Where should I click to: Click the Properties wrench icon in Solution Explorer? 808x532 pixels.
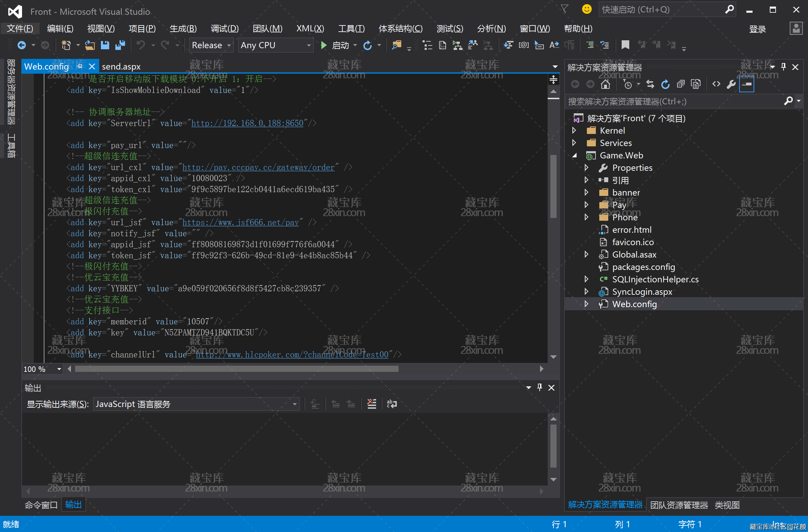(x=731, y=84)
